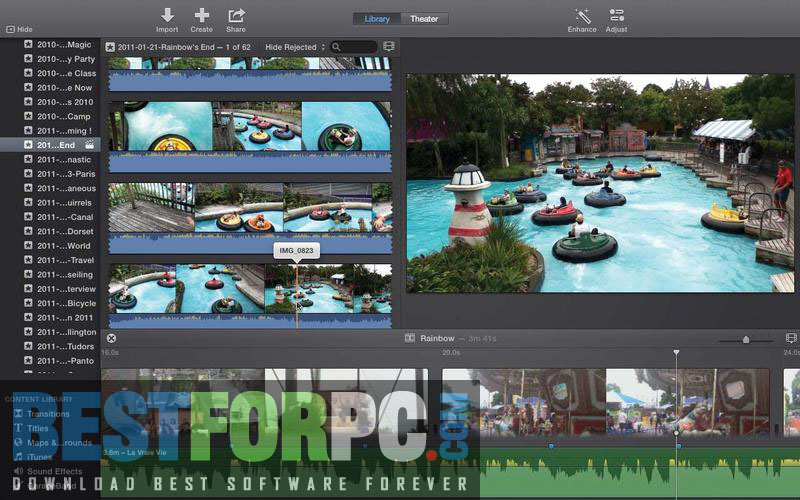Select the 2010-...e Class event
800x500 pixels.
[66, 73]
